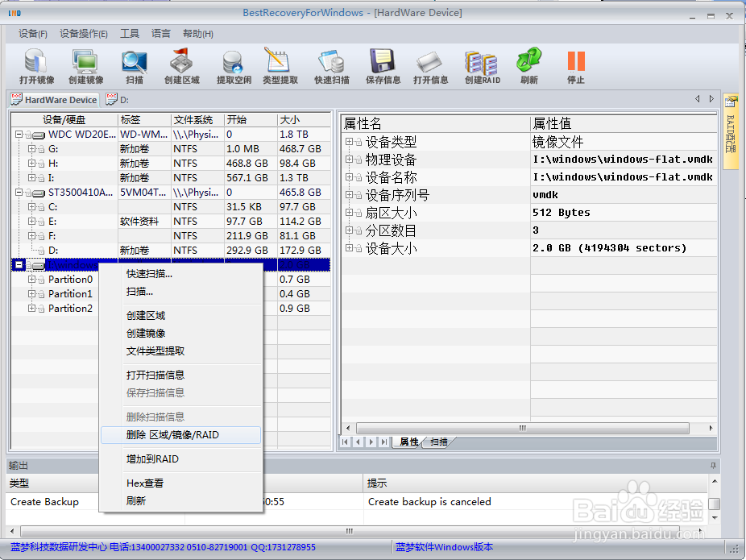Screen dimensions: 746x560
Task: Expand the E: partition node
Action: 31,222
